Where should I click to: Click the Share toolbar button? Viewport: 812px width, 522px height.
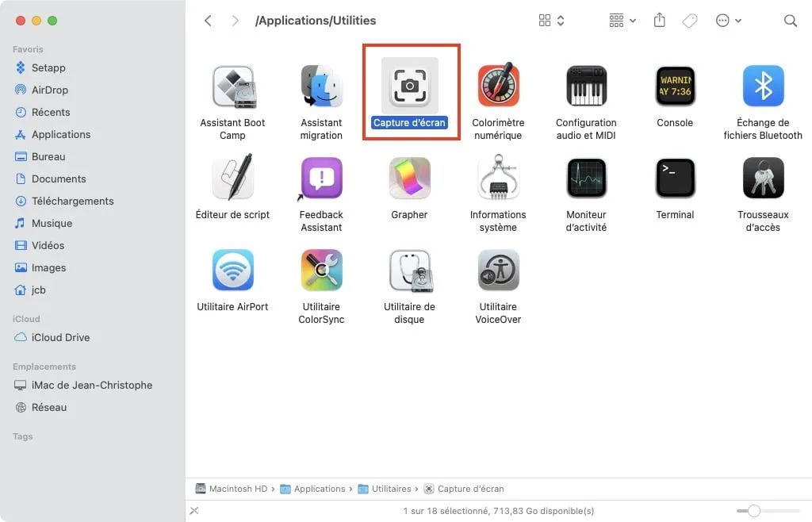659,20
